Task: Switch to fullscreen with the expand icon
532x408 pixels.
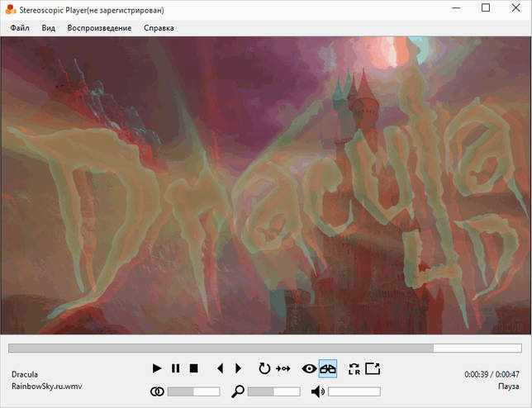Action: click(373, 368)
